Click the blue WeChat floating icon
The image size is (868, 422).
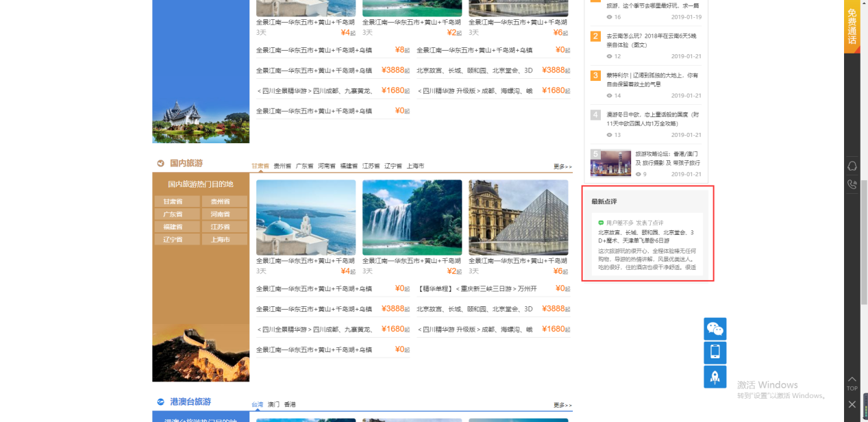point(715,329)
